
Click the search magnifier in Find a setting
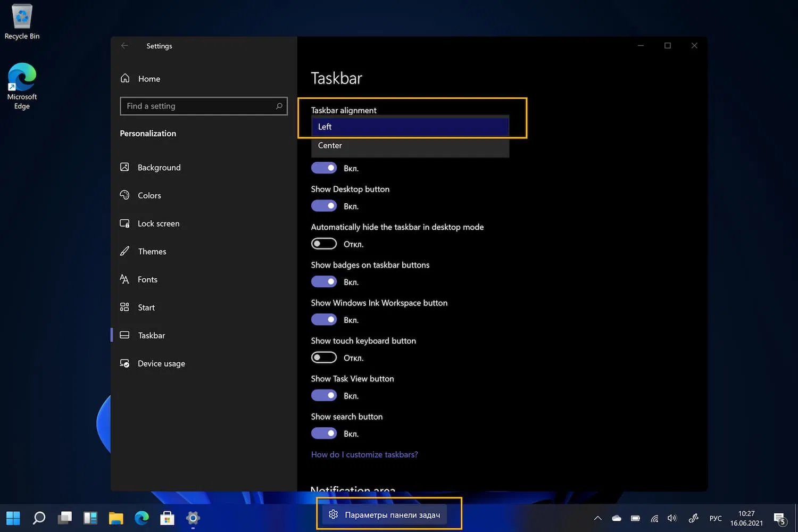tap(279, 106)
